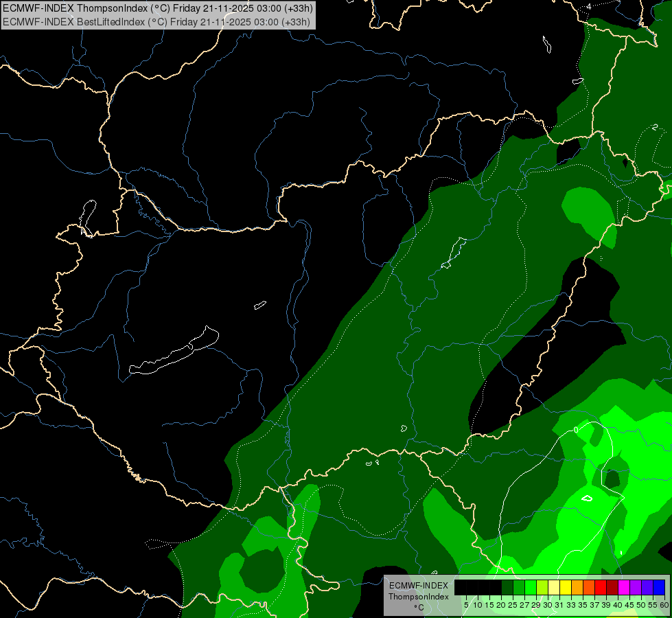This screenshot has width=672, height=618.
Task: Click the contour label 0 on white isoline
Action: [576, 430]
